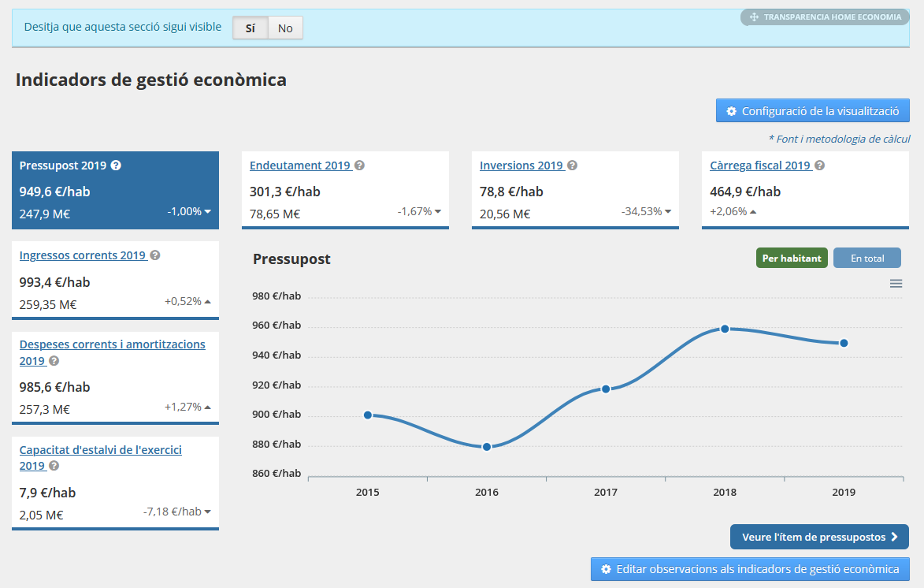Viewport: 924px width, 588px height.
Task: Switch chart to En total view
Action: (x=866, y=259)
